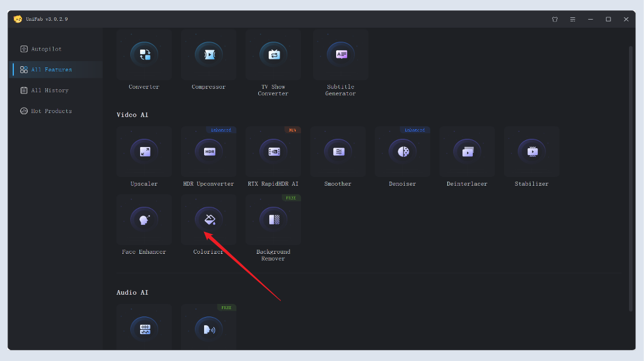
Task: Open the Colorizer tool
Action: (x=209, y=220)
